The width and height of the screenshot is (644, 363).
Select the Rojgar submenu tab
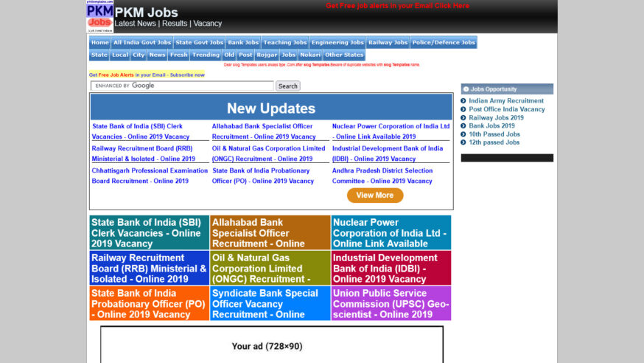pos(267,55)
